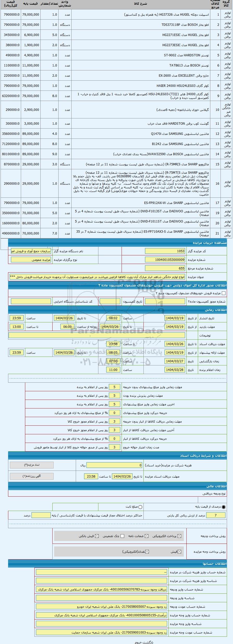Select the 'ماشین لباسشویی SAMSUNG مدل Q1470i' description
Image resolution: width=233 pixels, height=644 pixels.
180,134
